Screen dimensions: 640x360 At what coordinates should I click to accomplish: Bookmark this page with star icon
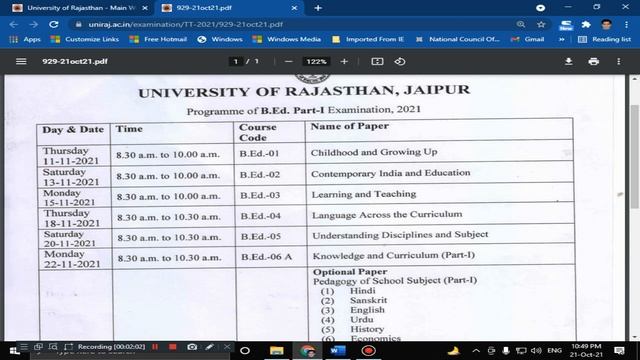[x=541, y=24]
